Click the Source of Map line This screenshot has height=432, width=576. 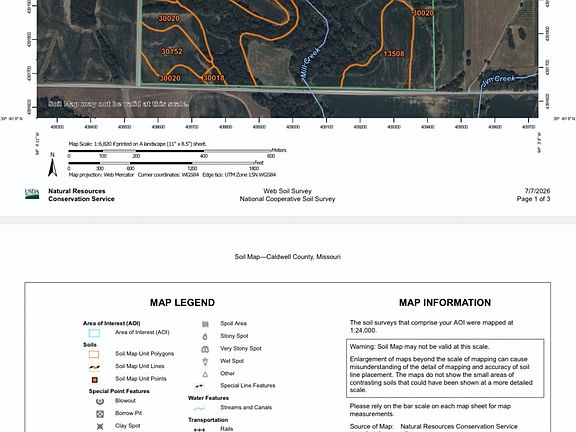click(x=433, y=426)
